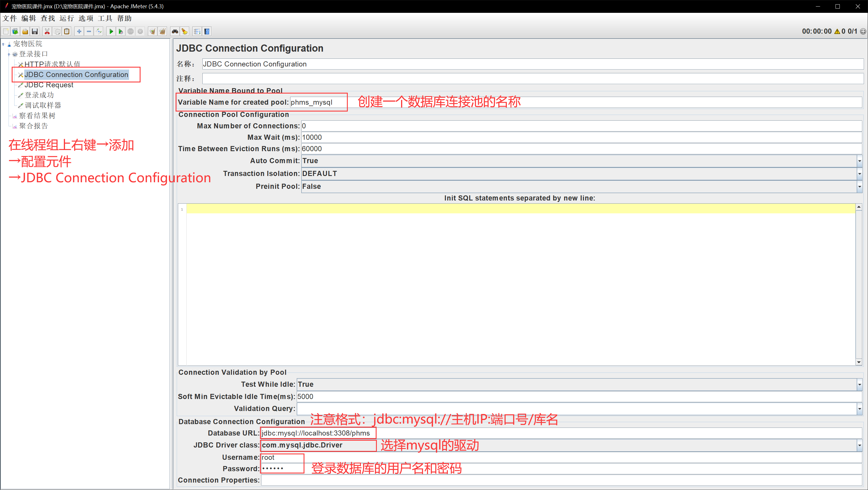This screenshot has width=868, height=490.
Task: Open the Transaction Isolation dropdown
Action: [x=859, y=174]
